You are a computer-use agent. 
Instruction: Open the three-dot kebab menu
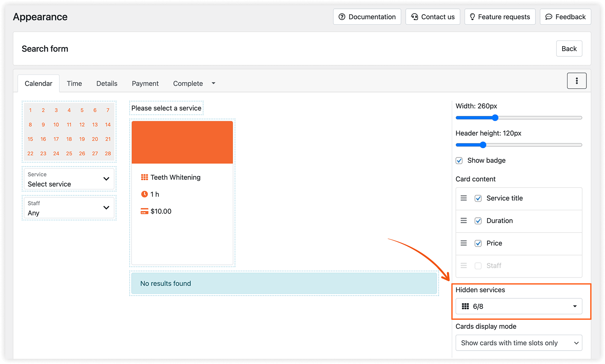click(577, 81)
